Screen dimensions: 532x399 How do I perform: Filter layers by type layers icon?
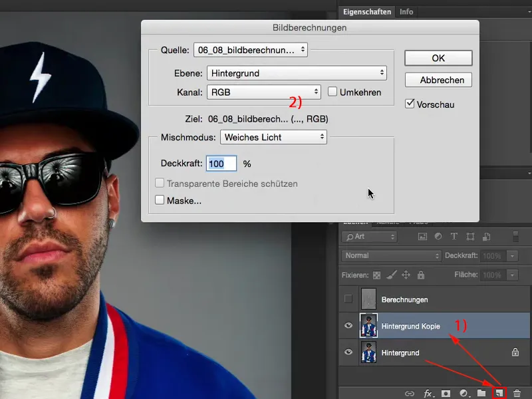[x=454, y=237]
